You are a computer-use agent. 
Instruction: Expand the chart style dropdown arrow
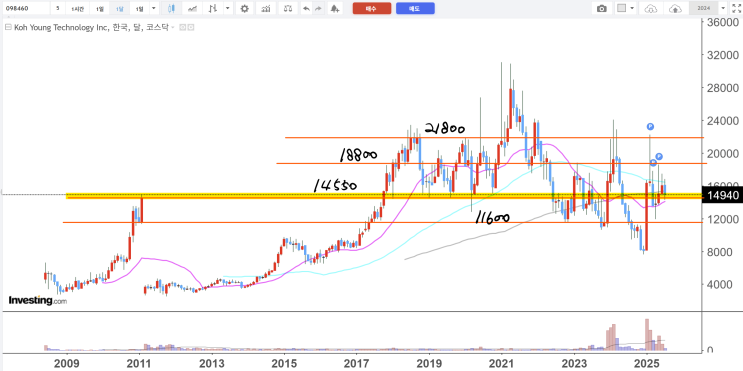pyautogui.click(x=228, y=8)
